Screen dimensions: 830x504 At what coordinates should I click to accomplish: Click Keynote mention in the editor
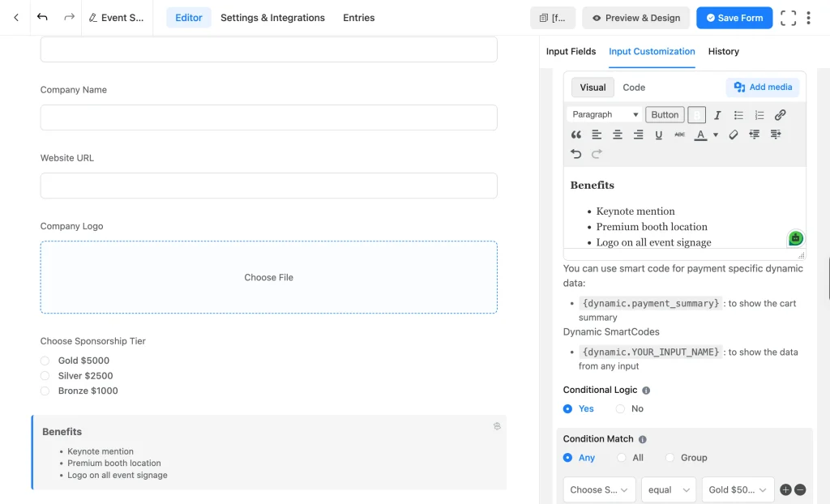635,211
